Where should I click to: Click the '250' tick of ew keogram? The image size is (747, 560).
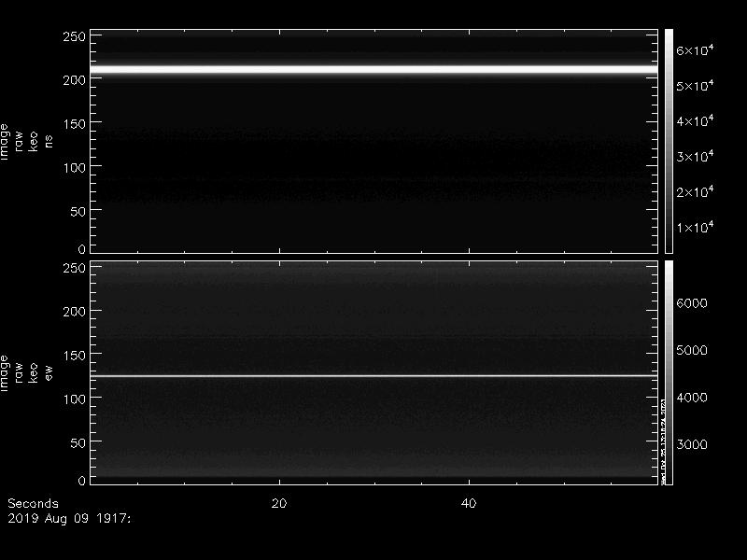point(75,268)
